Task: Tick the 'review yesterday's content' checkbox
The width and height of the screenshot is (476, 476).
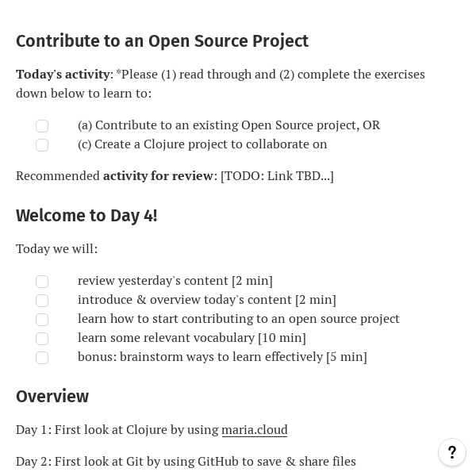Action: click(x=42, y=282)
